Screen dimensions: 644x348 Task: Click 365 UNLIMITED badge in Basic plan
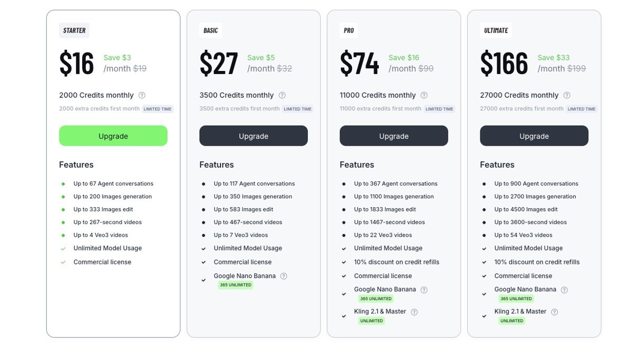[236, 285]
